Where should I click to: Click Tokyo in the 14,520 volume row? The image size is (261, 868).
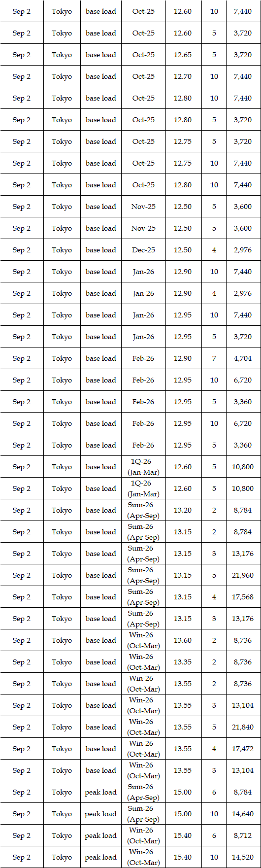(62, 857)
